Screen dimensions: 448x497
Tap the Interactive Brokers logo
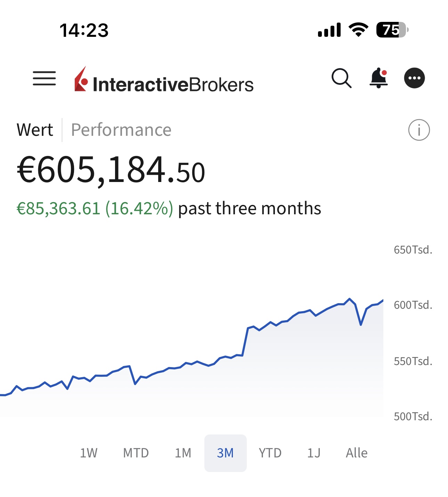click(x=164, y=81)
